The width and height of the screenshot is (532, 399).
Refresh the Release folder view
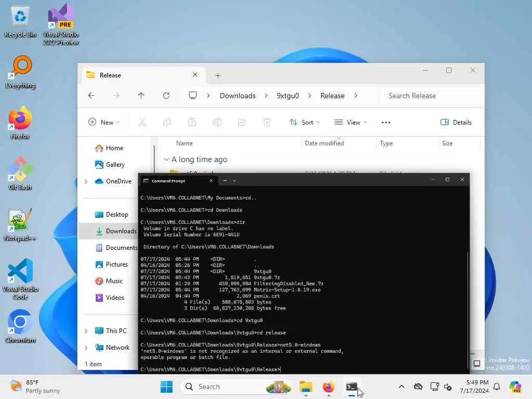[166, 96]
